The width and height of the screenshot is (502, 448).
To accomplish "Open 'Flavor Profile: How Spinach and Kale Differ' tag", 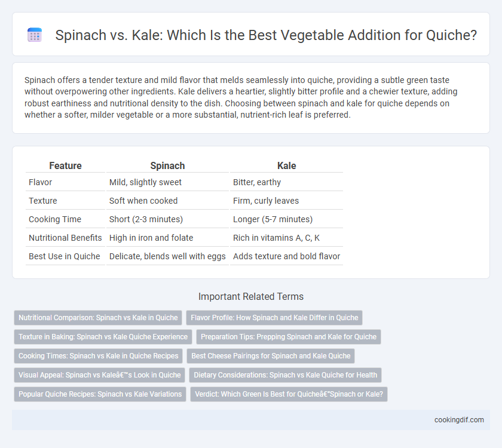I will click(x=274, y=317).
